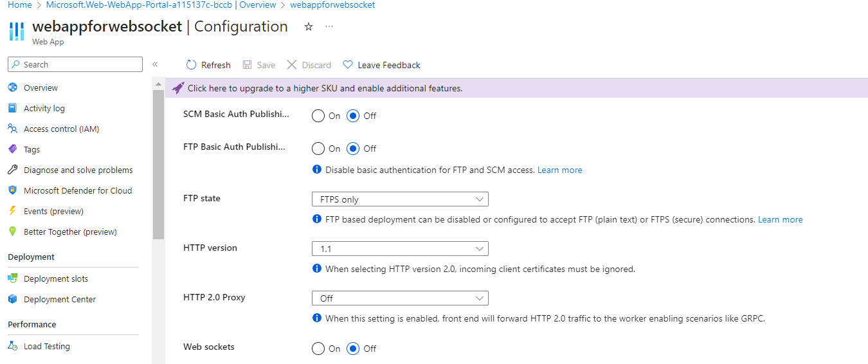Click the Diagnose and solve problems wrench icon
Screen dimensions: 868x364
[12, 170]
